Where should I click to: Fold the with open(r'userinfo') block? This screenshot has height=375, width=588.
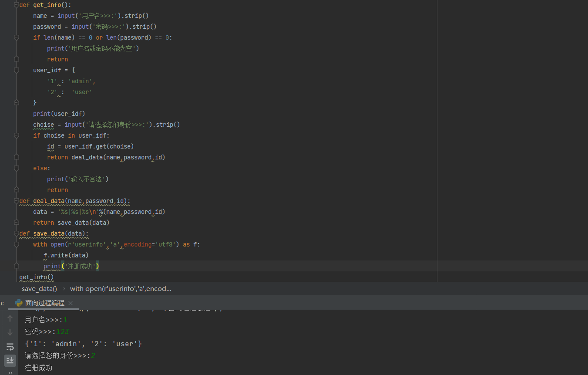point(17,244)
